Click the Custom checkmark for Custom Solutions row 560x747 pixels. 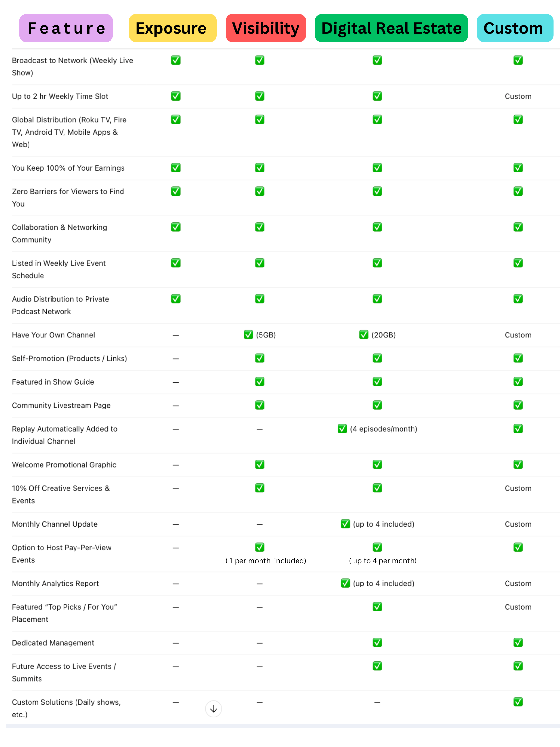(x=518, y=702)
